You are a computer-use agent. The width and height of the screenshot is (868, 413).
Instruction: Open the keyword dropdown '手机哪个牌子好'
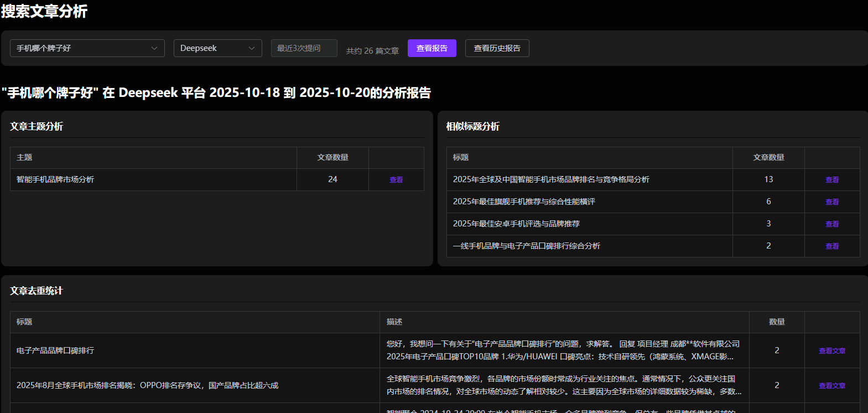tap(87, 48)
